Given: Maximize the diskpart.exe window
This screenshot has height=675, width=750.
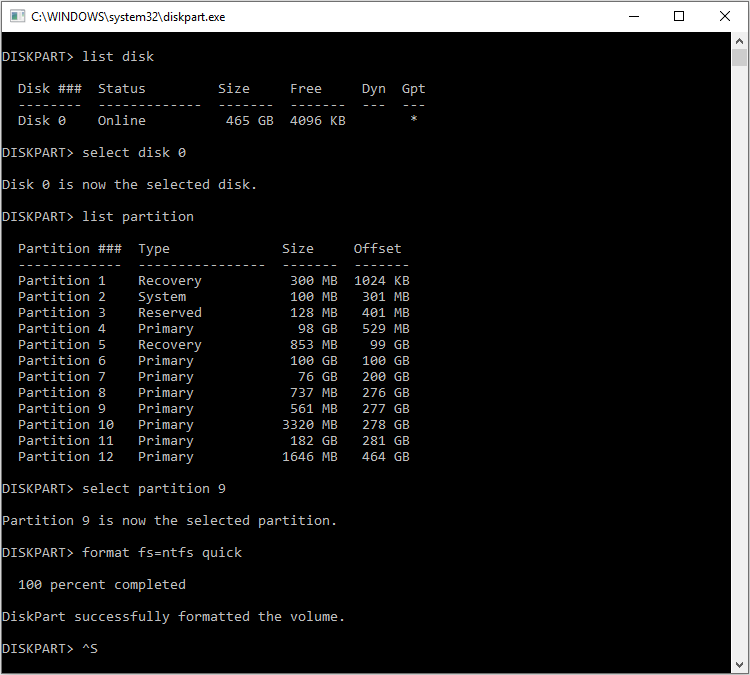Looking at the screenshot, I should (679, 17).
